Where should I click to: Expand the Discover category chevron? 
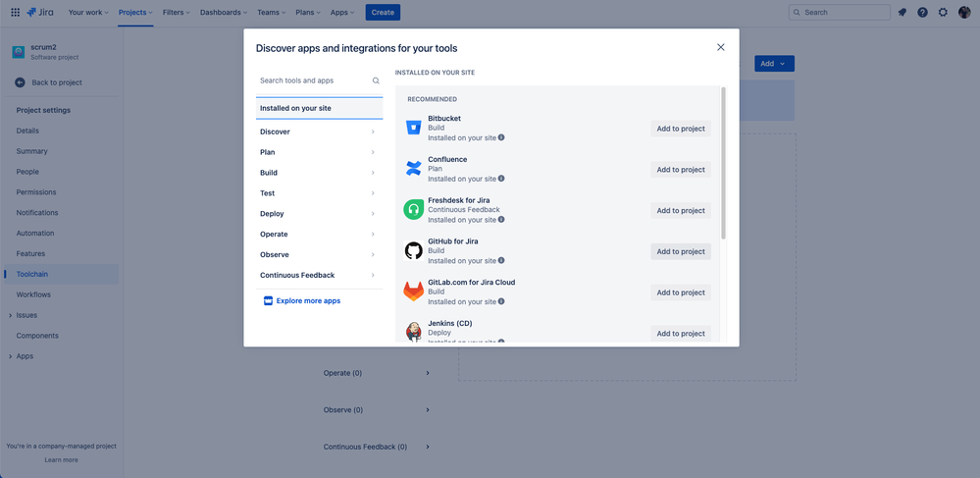[x=373, y=132]
